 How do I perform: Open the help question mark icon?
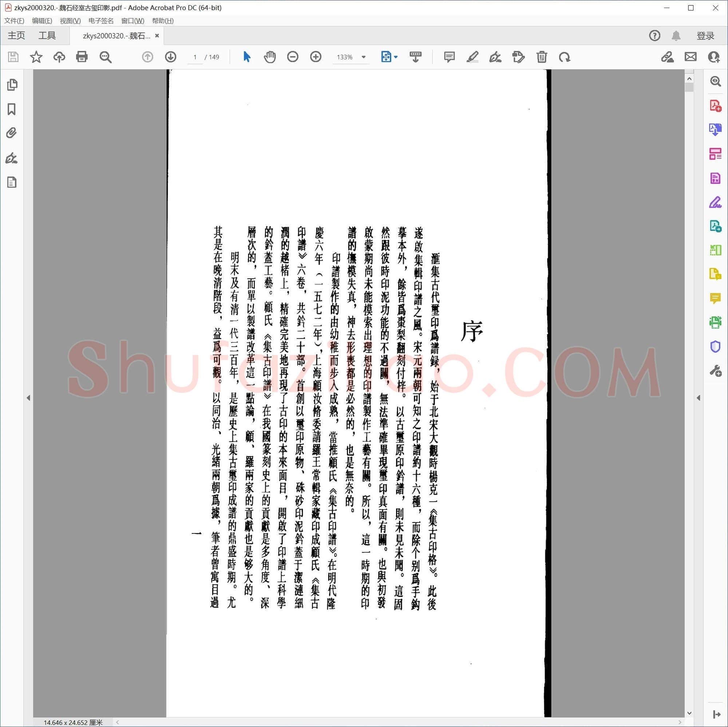(654, 35)
